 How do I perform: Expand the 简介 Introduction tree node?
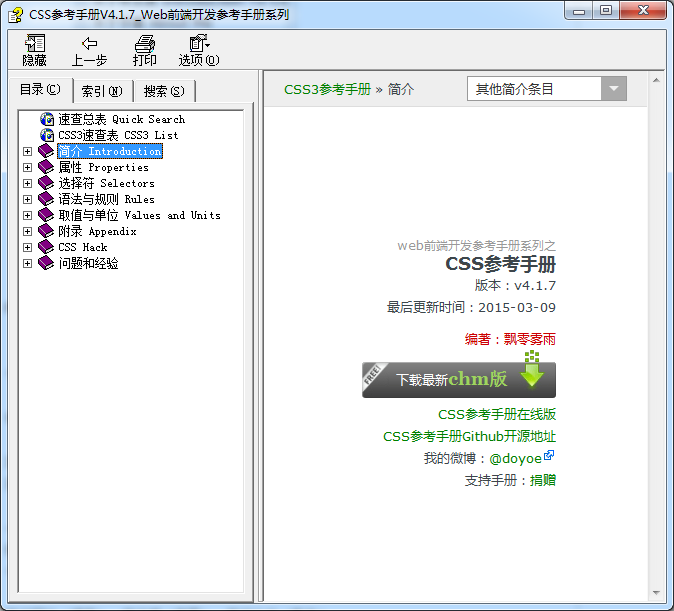point(28,151)
